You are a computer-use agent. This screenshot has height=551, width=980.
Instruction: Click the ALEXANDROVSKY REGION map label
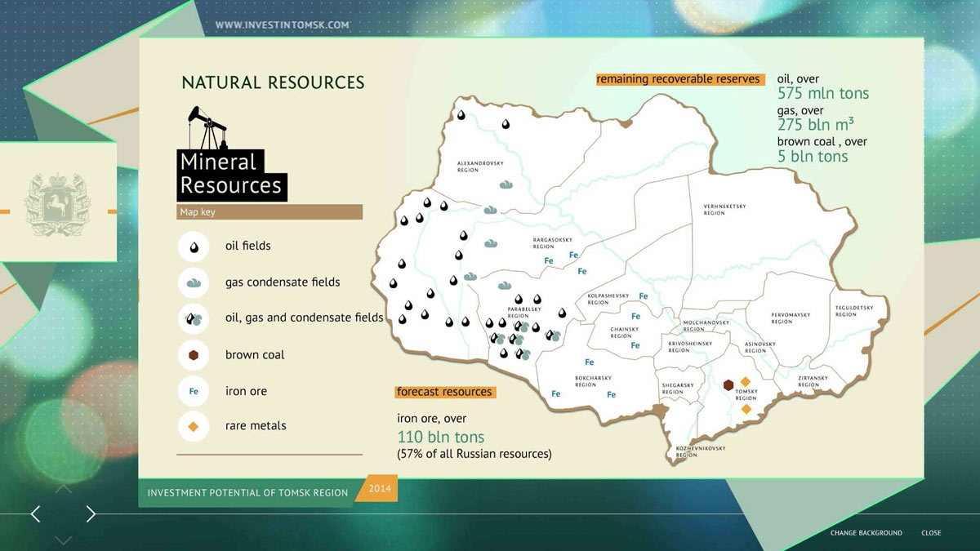pos(480,167)
